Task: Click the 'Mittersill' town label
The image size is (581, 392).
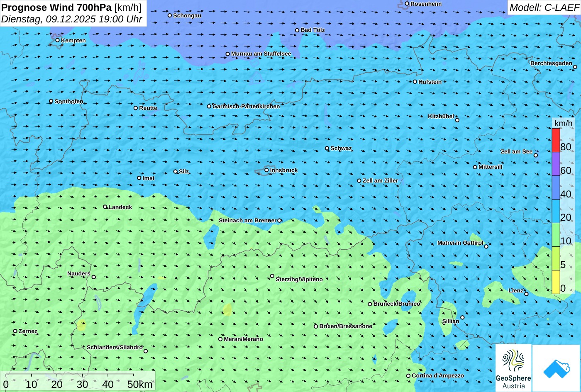Action: [491, 167]
